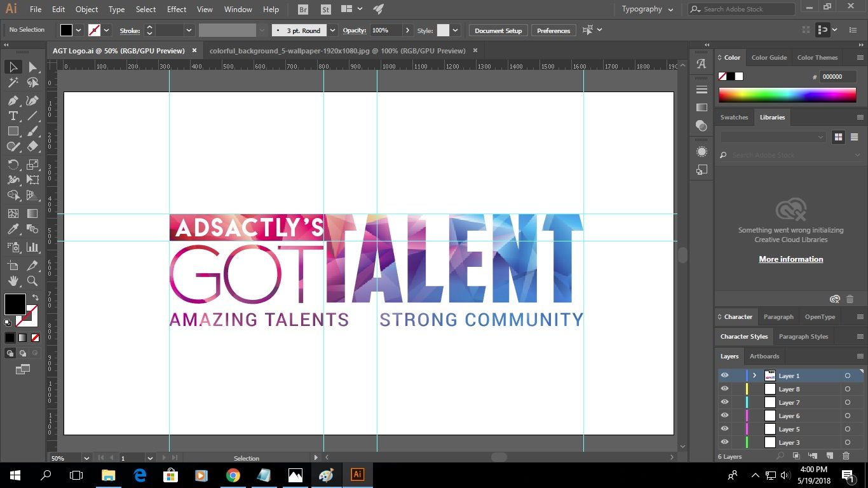Select the Paintbrush tool
Image resolution: width=868 pixels, height=488 pixels.
click(32, 131)
